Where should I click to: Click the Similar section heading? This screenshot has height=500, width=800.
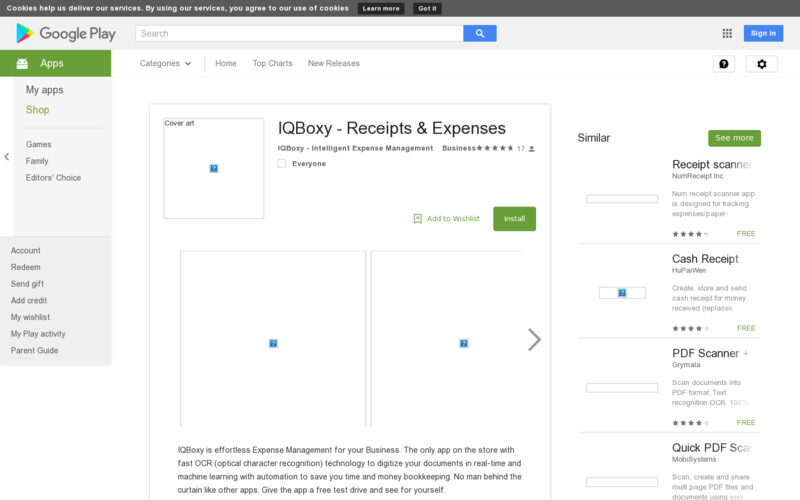click(x=593, y=138)
